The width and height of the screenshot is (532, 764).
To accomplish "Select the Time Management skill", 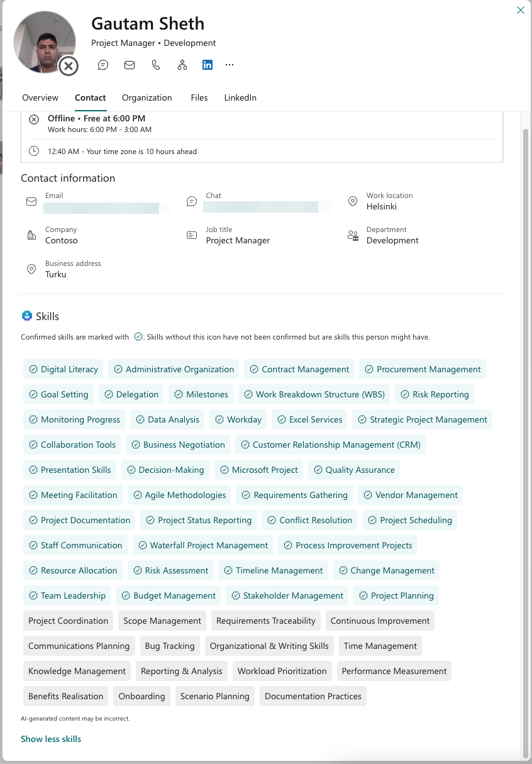I will point(380,646).
